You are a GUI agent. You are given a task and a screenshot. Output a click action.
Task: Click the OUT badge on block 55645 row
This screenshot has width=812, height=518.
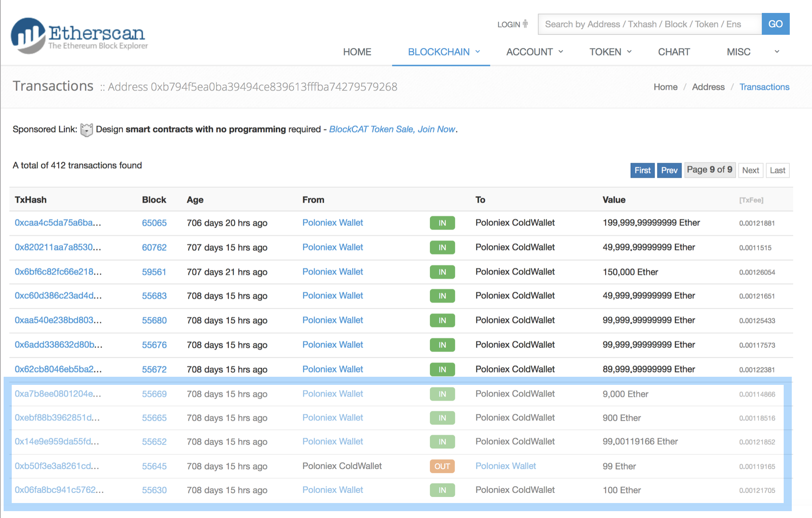(x=442, y=466)
